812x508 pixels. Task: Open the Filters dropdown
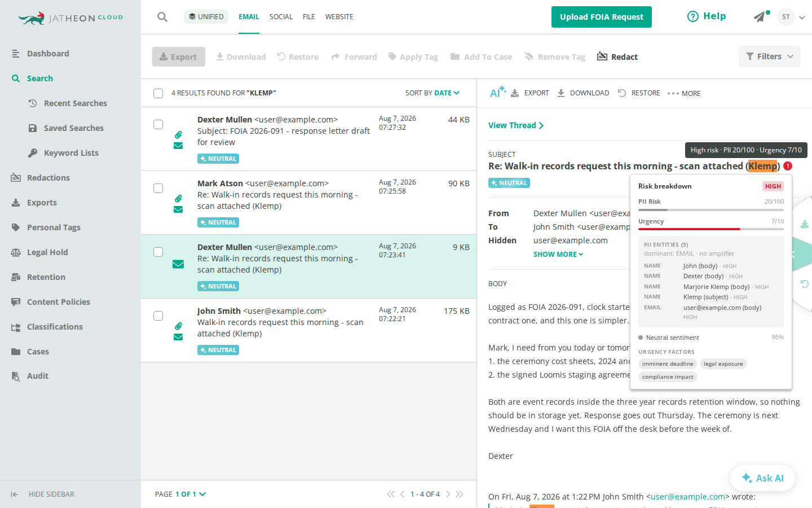770,56
